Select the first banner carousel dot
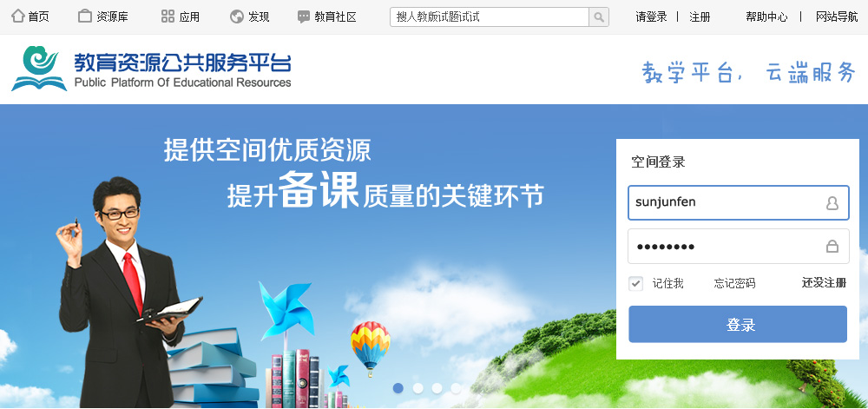 click(398, 388)
